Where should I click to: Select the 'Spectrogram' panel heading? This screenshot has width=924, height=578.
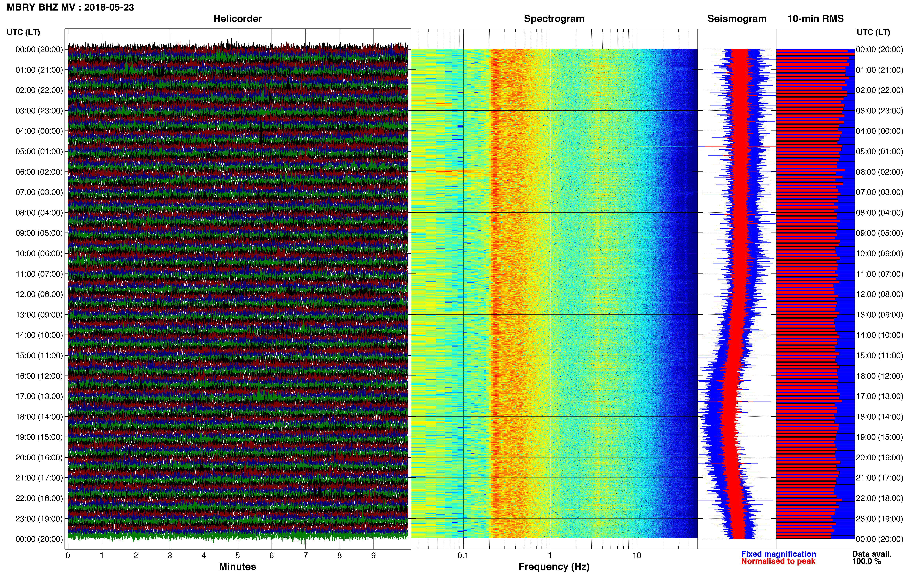coord(554,19)
